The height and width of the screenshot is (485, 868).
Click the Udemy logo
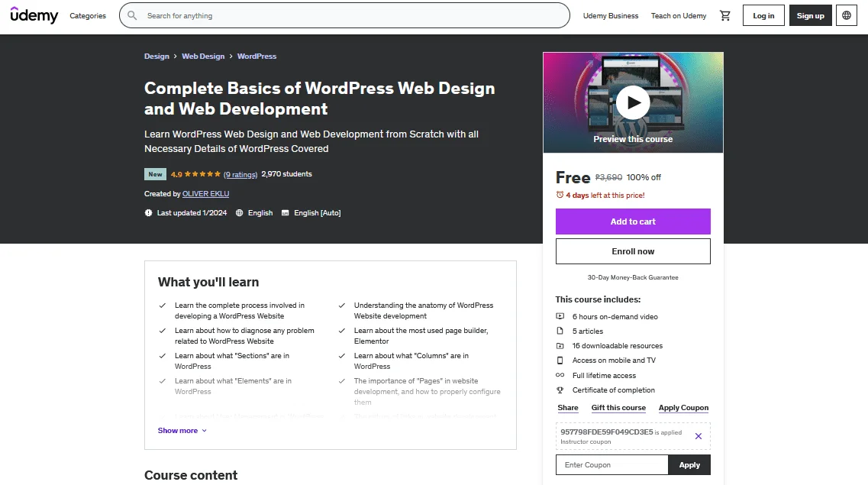click(x=34, y=15)
